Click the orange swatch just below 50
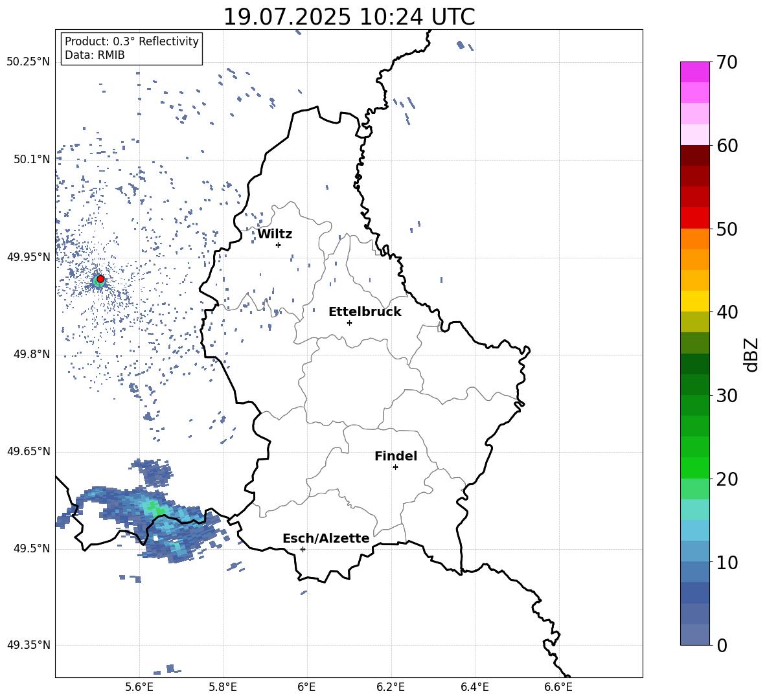Screen dimensions: 767x700 pyautogui.click(x=695, y=238)
